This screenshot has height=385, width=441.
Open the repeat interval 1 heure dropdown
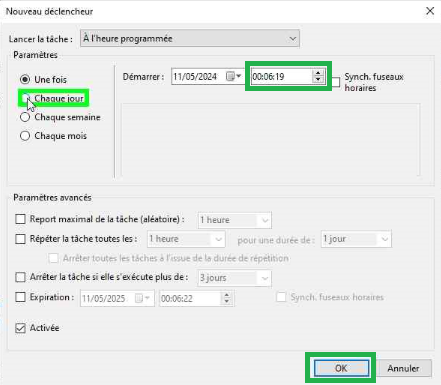(x=186, y=239)
